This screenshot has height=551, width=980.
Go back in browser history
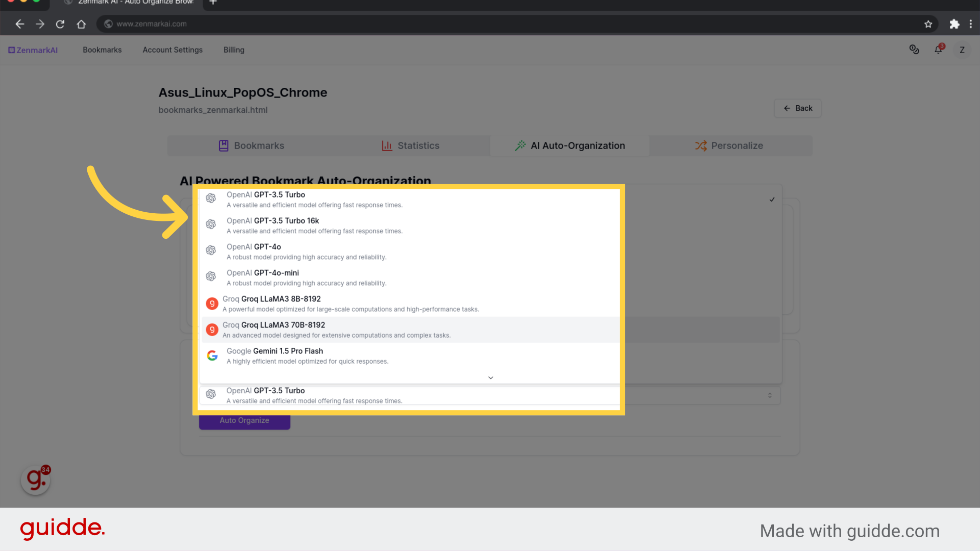tap(20, 24)
